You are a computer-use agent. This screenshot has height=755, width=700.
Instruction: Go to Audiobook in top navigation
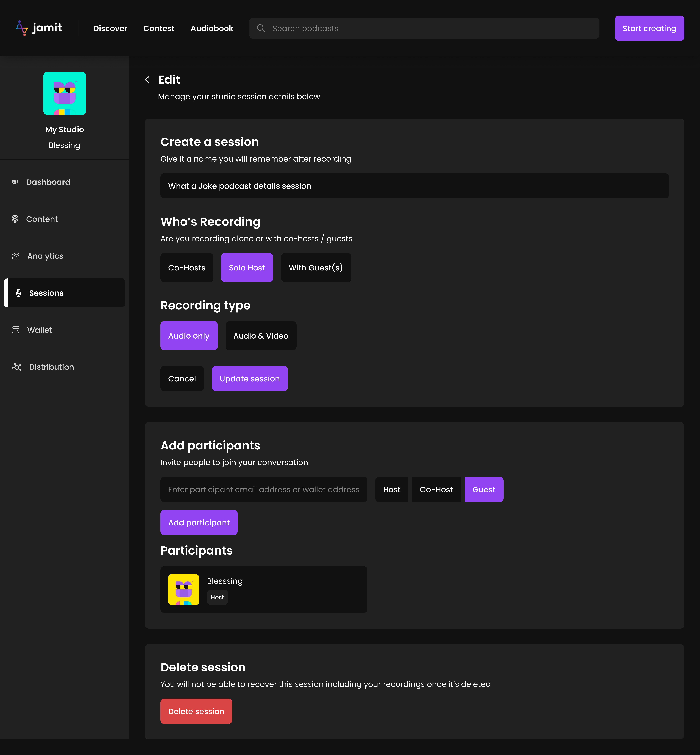tap(212, 28)
